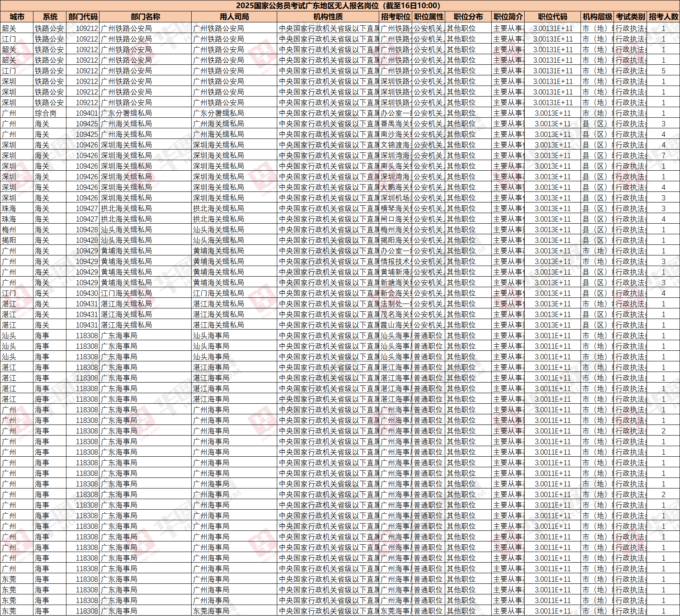
Task: Click the 梅州 city cell
Action: pos(17,230)
